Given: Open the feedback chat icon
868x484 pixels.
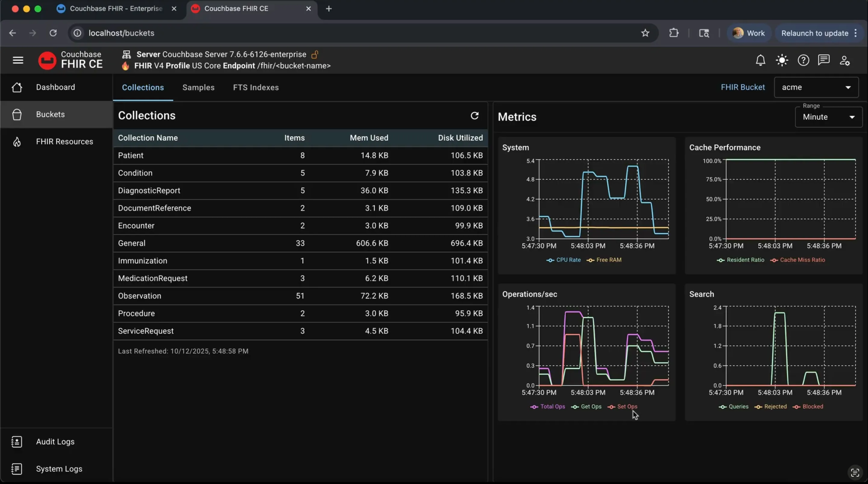Looking at the screenshot, I should coord(824,60).
